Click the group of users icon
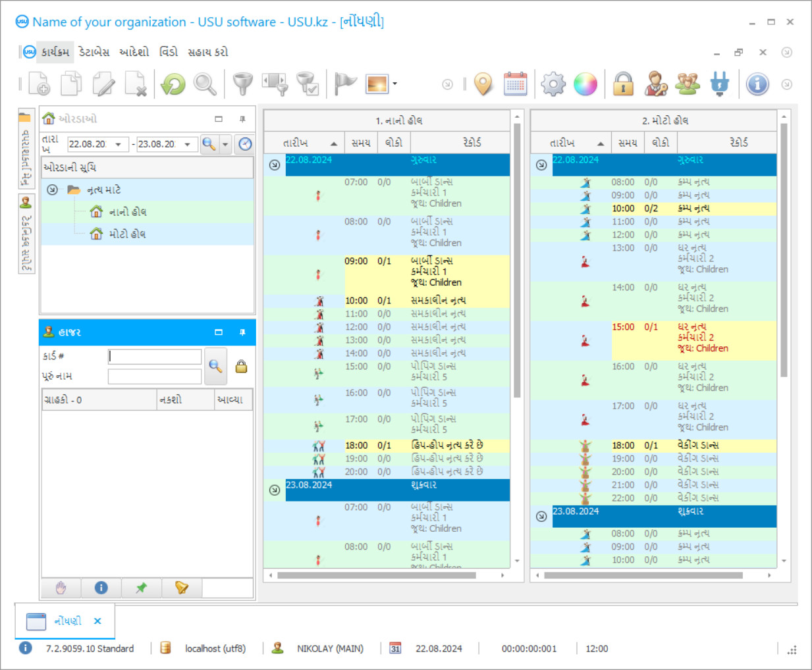The image size is (812, 670). pyautogui.click(x=688, y=84)
